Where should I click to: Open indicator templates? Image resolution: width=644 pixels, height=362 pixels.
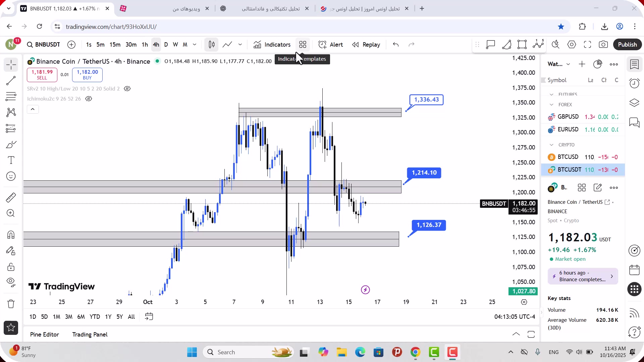pos(303,45)
